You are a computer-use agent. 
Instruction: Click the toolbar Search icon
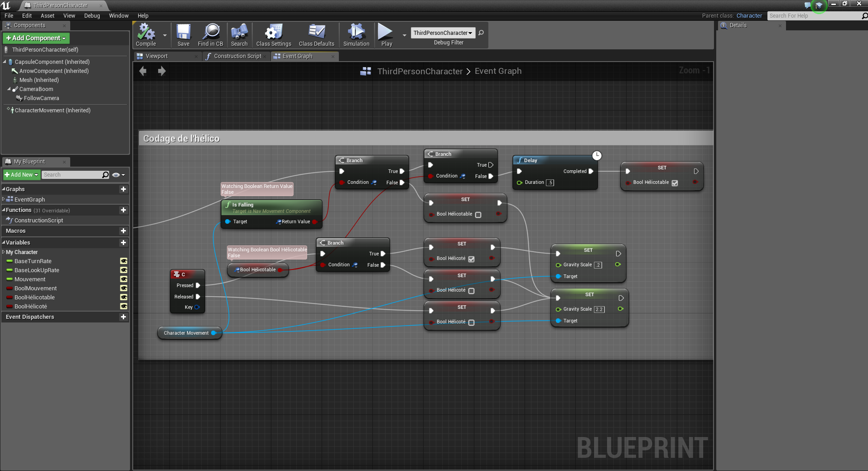tap(239, 35)
